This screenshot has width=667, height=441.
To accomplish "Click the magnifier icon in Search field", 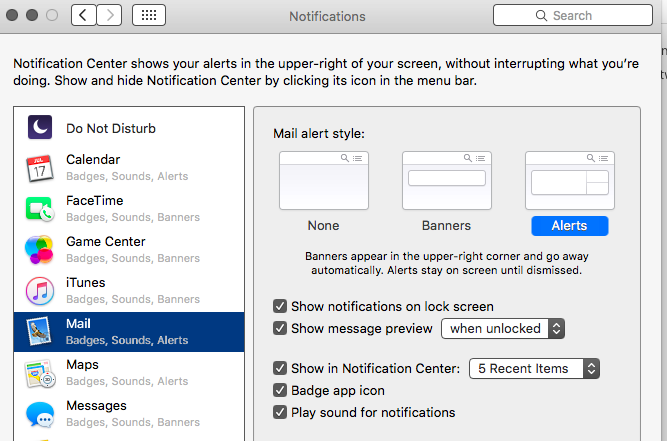I will pos(541,16).
